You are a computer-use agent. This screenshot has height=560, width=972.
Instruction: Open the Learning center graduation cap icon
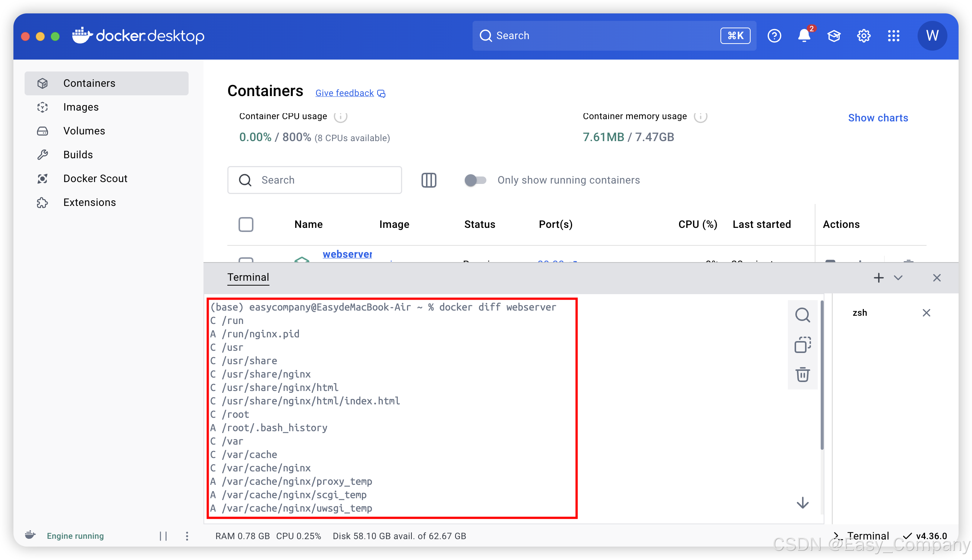point(834,36)
